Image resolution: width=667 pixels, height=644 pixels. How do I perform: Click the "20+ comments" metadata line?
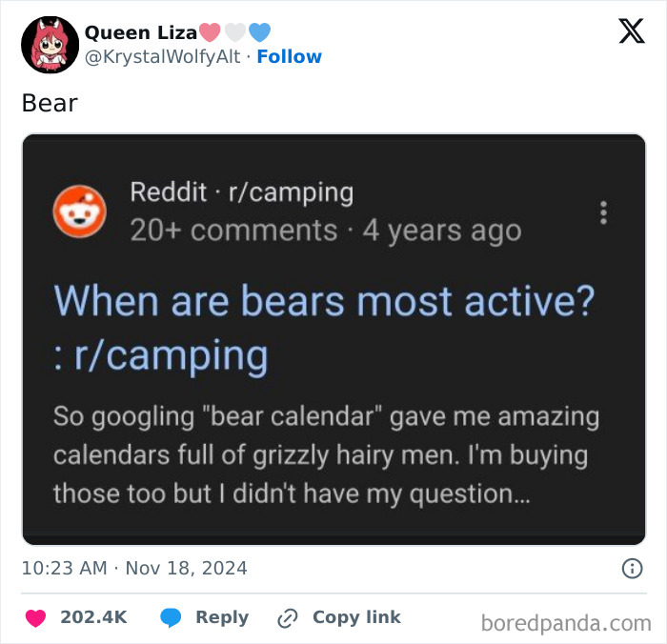[233, 231]
